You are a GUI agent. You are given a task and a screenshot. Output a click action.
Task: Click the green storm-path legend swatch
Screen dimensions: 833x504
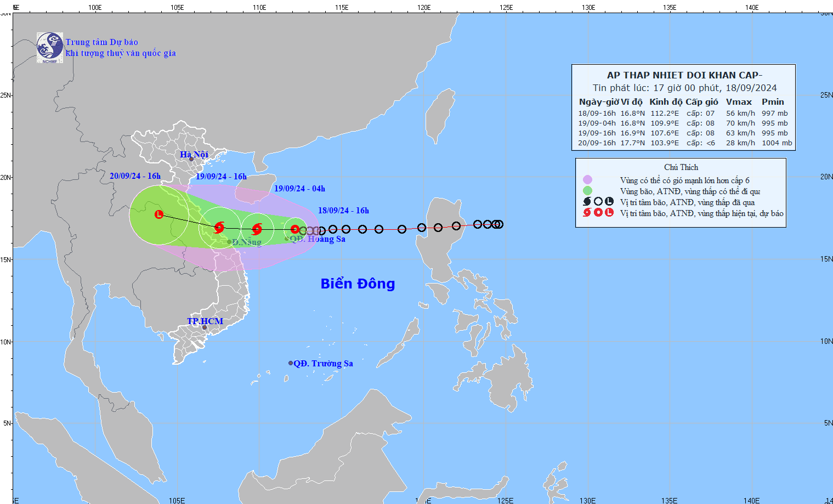[587, 191]
